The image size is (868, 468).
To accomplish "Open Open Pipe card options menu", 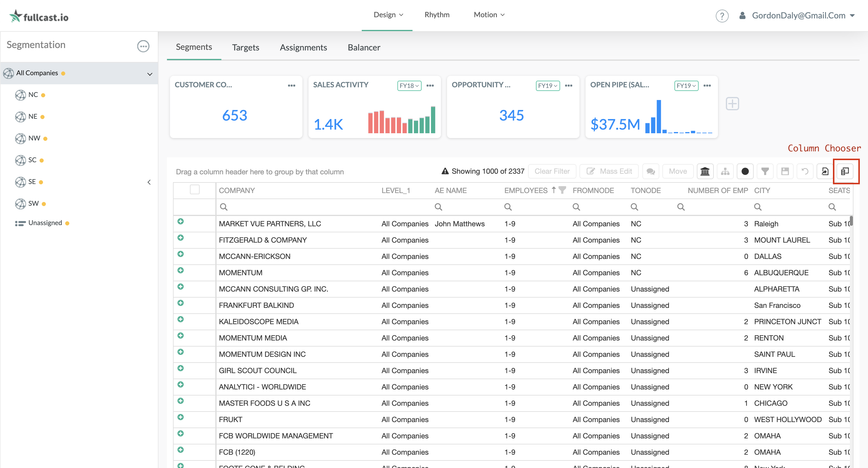I will click(x=707, y=86).
